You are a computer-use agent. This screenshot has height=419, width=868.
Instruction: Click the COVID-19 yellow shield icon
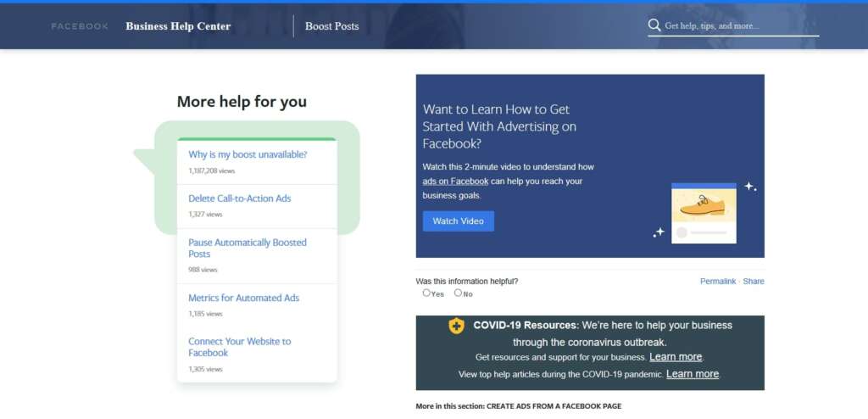[456, 326]
